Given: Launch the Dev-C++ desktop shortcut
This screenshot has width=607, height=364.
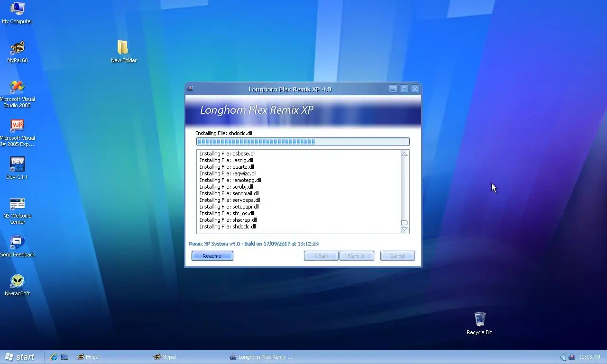Looking at the screenshot, I should pyautogui.click(x=17, y=168).
